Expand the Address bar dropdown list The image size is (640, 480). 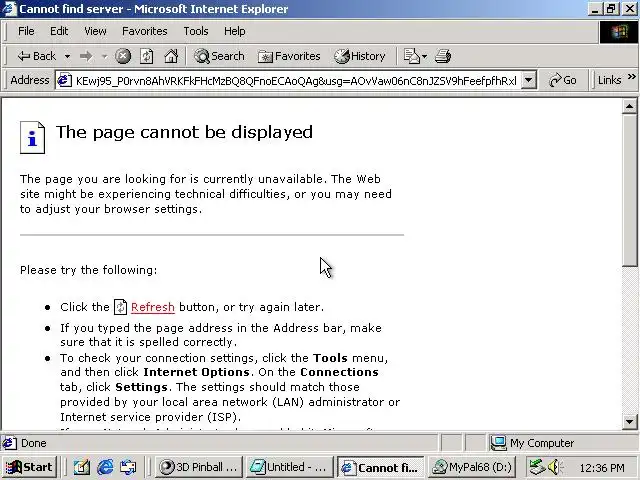[x=529, y=80]
